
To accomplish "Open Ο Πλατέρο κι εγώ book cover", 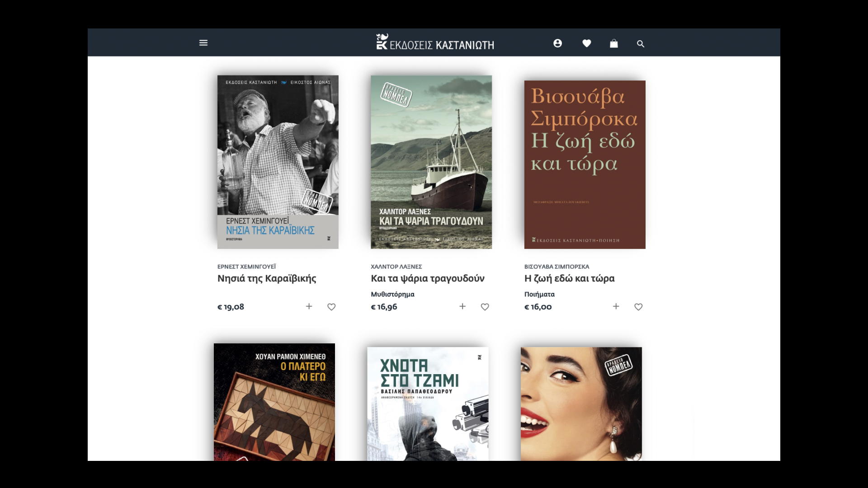I will 274,402.
